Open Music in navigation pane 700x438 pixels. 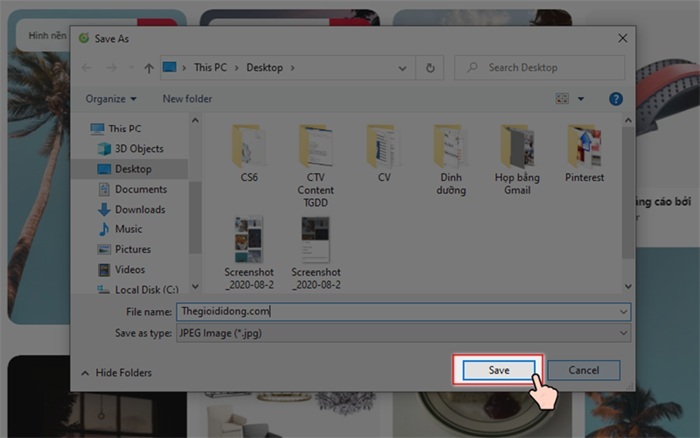[120, 229]
